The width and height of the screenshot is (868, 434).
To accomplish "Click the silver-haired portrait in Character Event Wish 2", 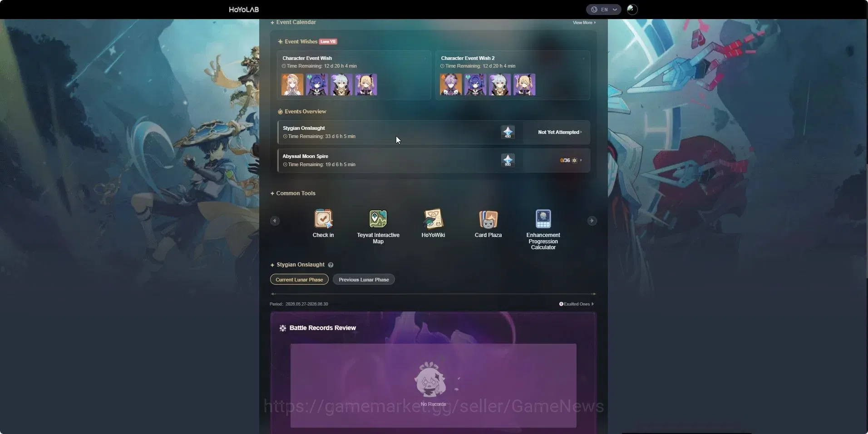I will point(500,85).
